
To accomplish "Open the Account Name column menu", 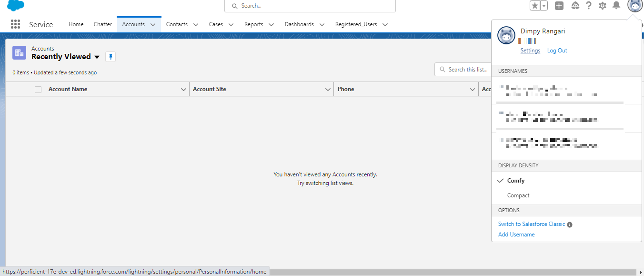I will (x=183, y=89).
